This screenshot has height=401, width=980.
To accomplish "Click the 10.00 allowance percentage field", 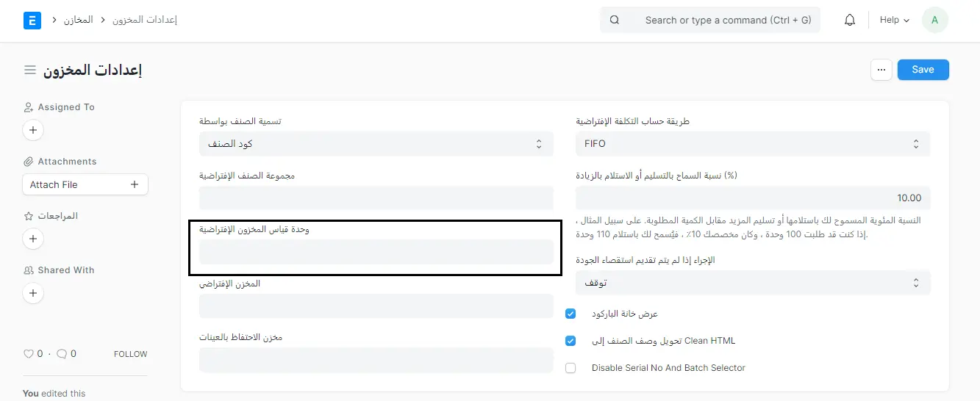I will click(753, 198).
